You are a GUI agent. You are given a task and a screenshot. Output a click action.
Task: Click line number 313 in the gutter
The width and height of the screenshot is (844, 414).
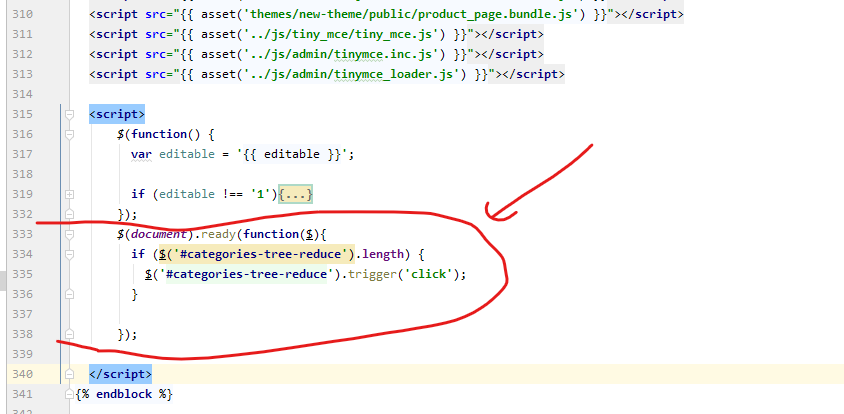click(22, 74)
